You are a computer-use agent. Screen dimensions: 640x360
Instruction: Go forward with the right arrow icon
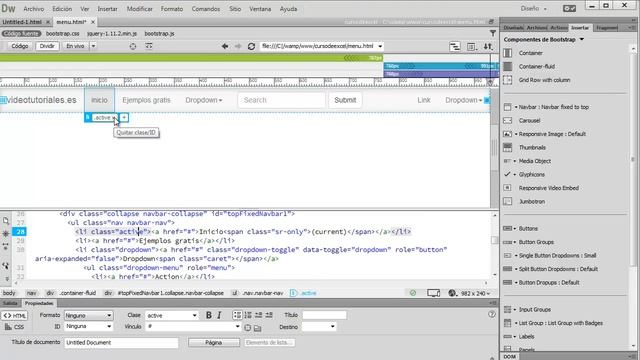(238, 47)
